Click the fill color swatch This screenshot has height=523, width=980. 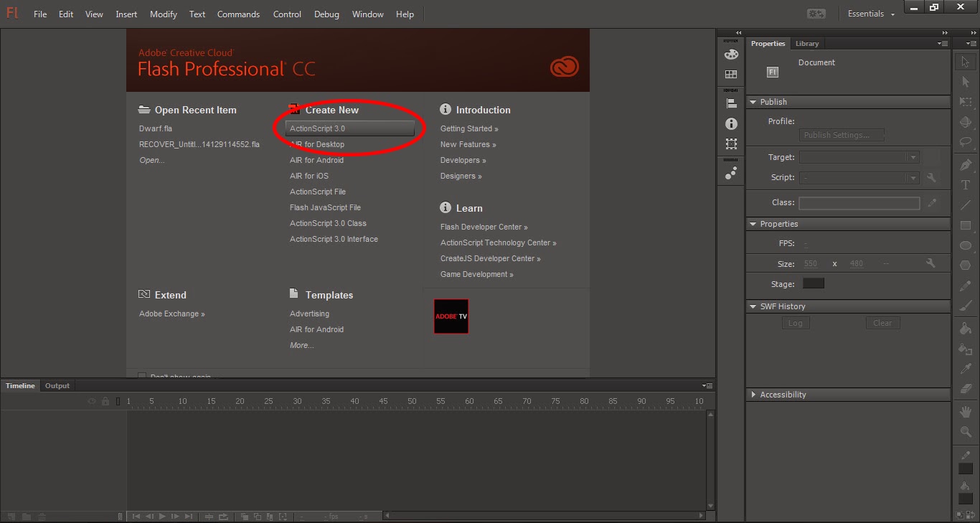pos(966,499)
